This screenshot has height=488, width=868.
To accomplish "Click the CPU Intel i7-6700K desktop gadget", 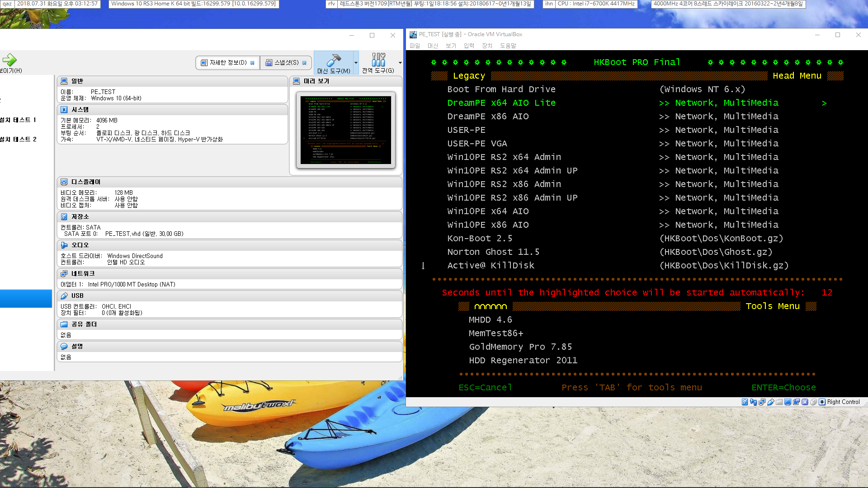I will (x=596, y=4).
